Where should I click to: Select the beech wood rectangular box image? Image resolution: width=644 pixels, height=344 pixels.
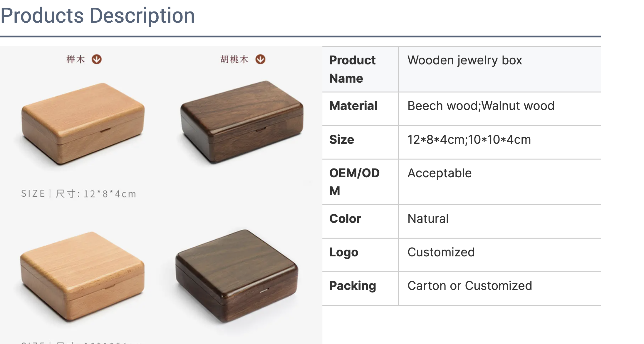point(83,124)
